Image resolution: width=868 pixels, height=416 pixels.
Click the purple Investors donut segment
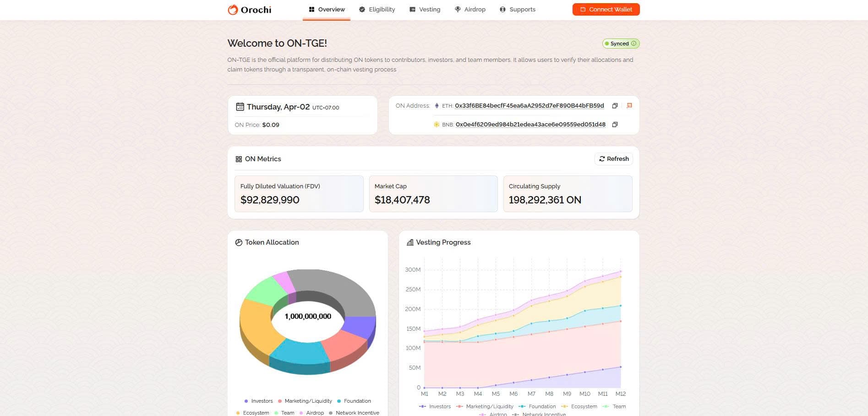360,326
